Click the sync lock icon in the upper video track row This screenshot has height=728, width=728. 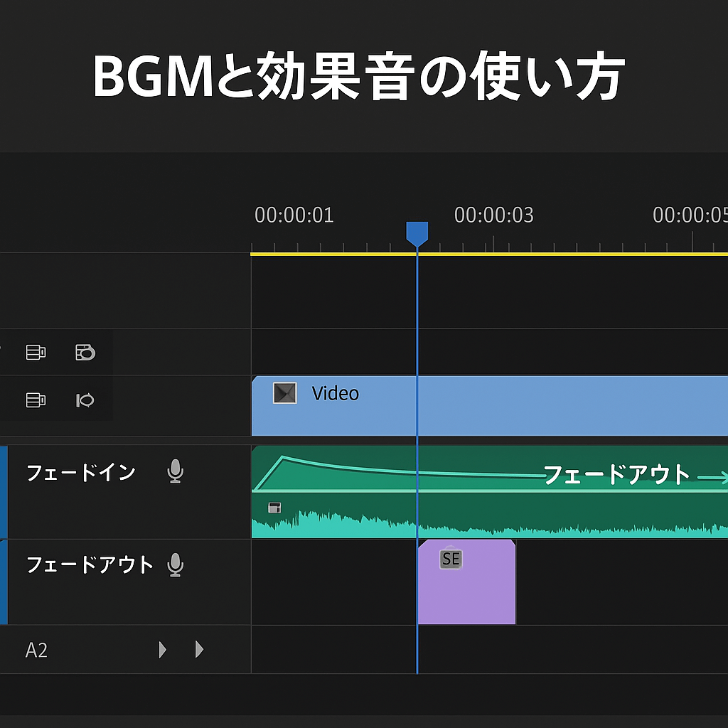click(x=85, y=353)
